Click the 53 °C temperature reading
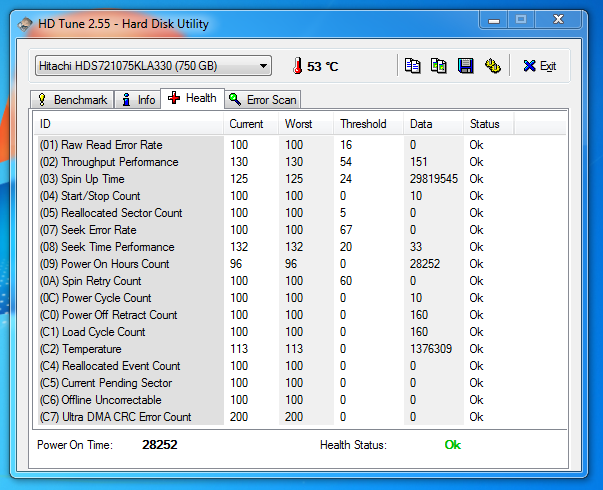This screenshot has width=603, height=490. click(322, 67)
